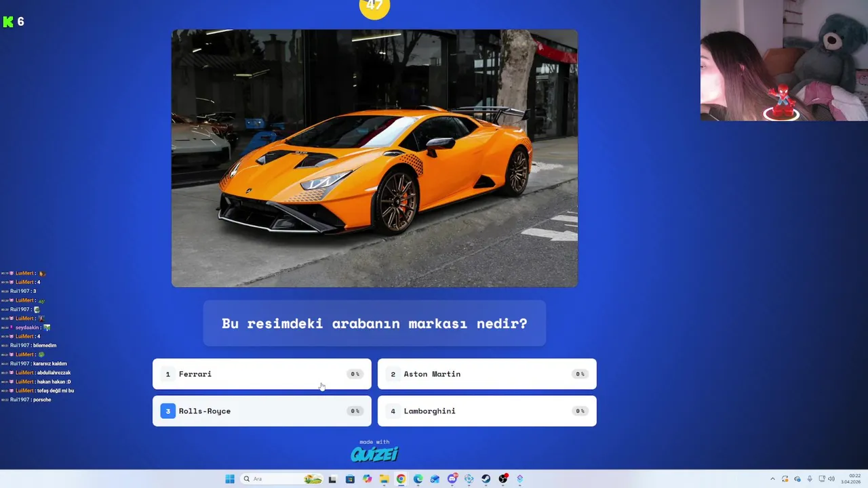
Task: Click the sync status tray icon
Action: click(x=785, y=479)
